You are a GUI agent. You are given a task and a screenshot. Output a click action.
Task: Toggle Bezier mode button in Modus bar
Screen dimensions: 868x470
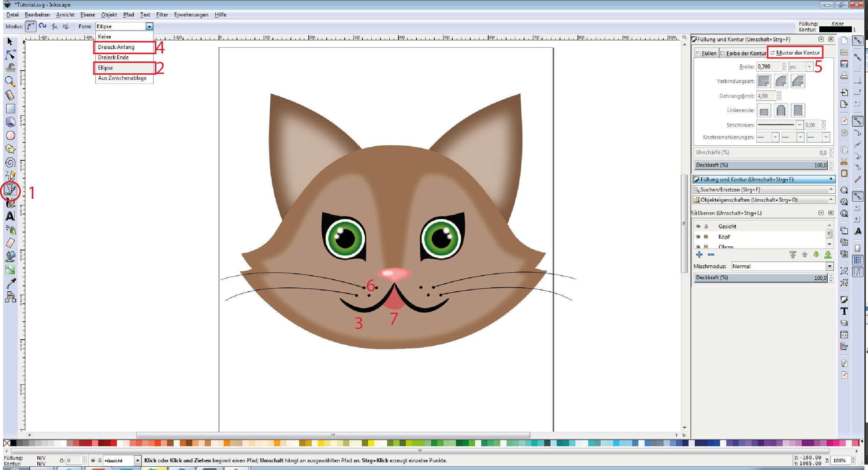pos(31,26)
